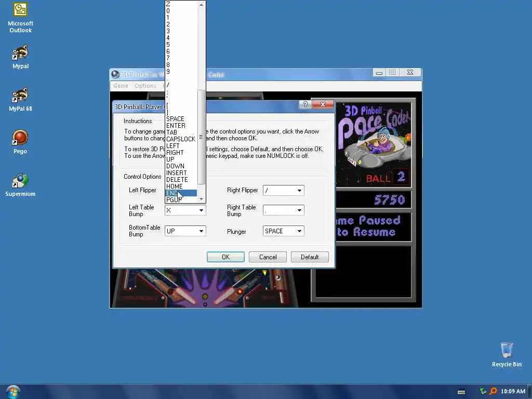The image size is (532, 399).
Task: Confirm key settings with the OK button
Action: (225, 257)
